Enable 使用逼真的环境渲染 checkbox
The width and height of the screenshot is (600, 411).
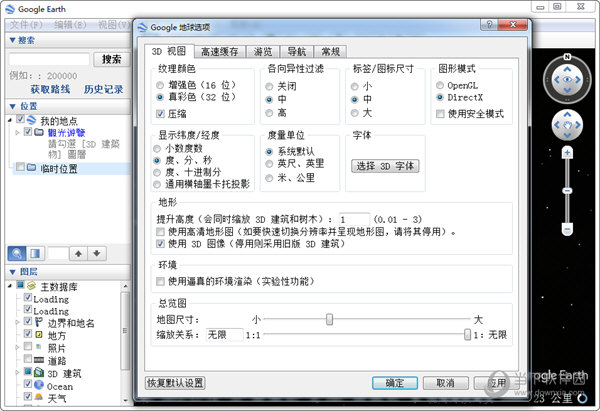(x=160, y=282)
